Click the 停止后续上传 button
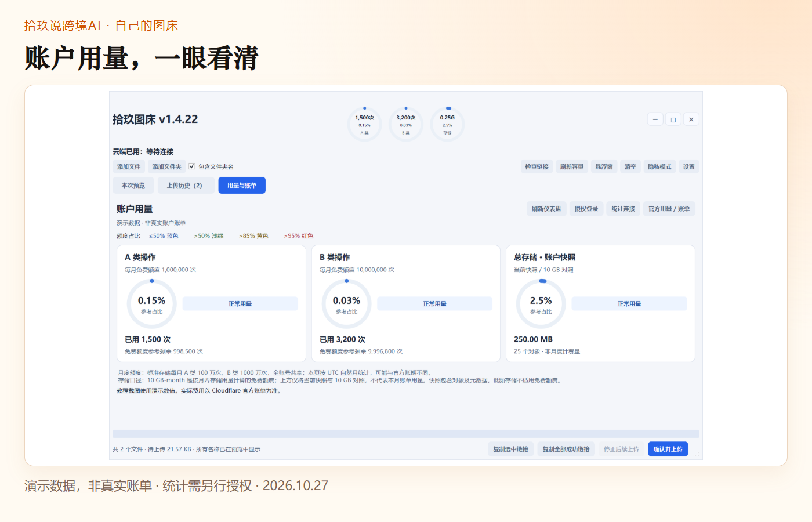The width and height of the screenshot is (812, 522). click(621, 449)
